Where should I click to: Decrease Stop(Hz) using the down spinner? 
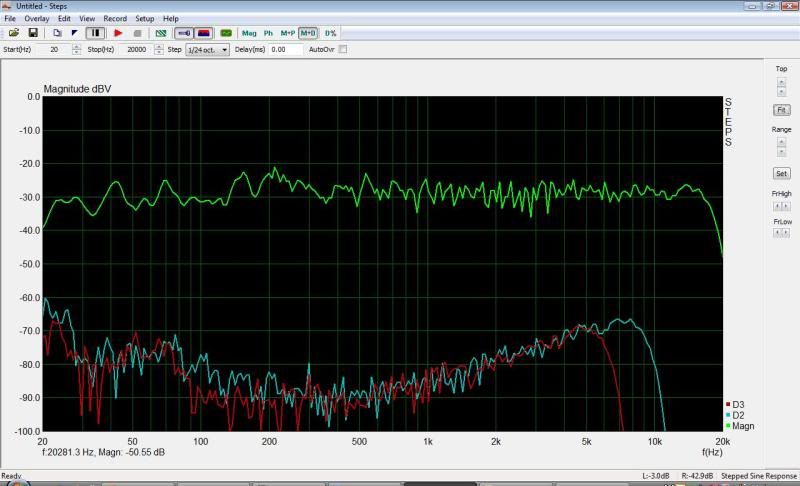pos(160,52)
